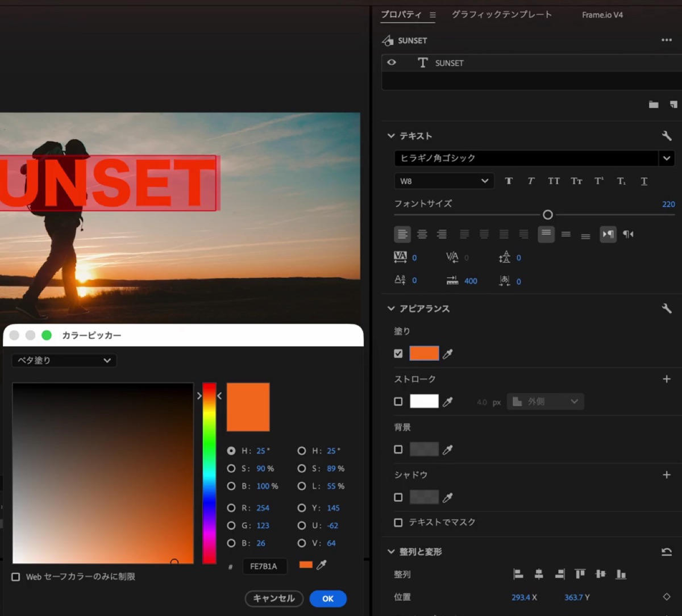This screenshot has width=682, height=616.
Task: Use the stroke color eyedropper
Action: 448,402
